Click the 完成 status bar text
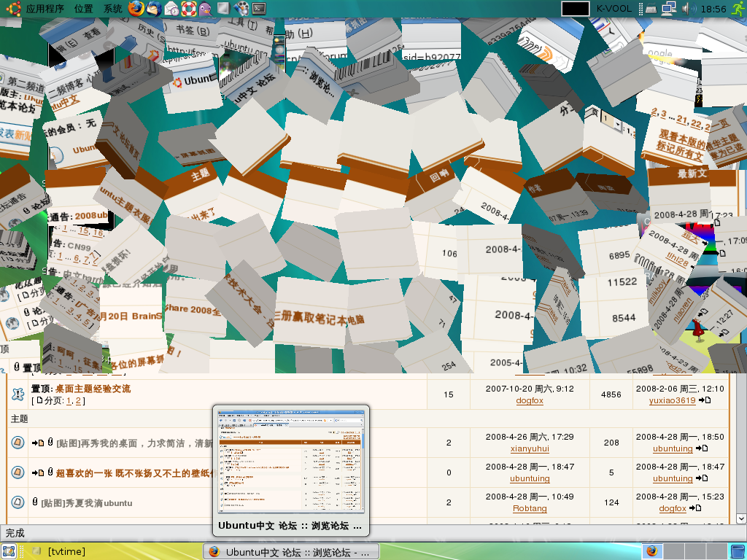 coord(15,533)
